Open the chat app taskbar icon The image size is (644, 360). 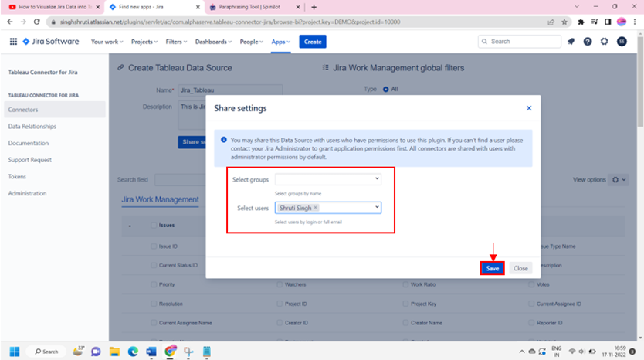[96, 352]
